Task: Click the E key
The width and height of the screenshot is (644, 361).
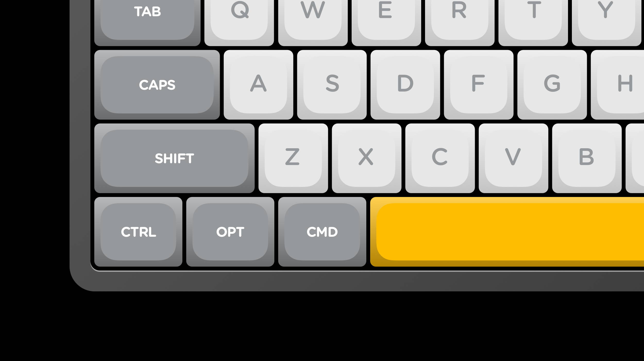Action: [386, 23]
